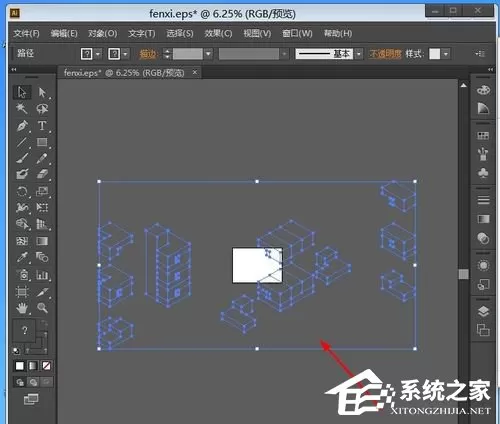Select the Hand tool
This screenshot has height=424, width=500.
pos(22,307)
